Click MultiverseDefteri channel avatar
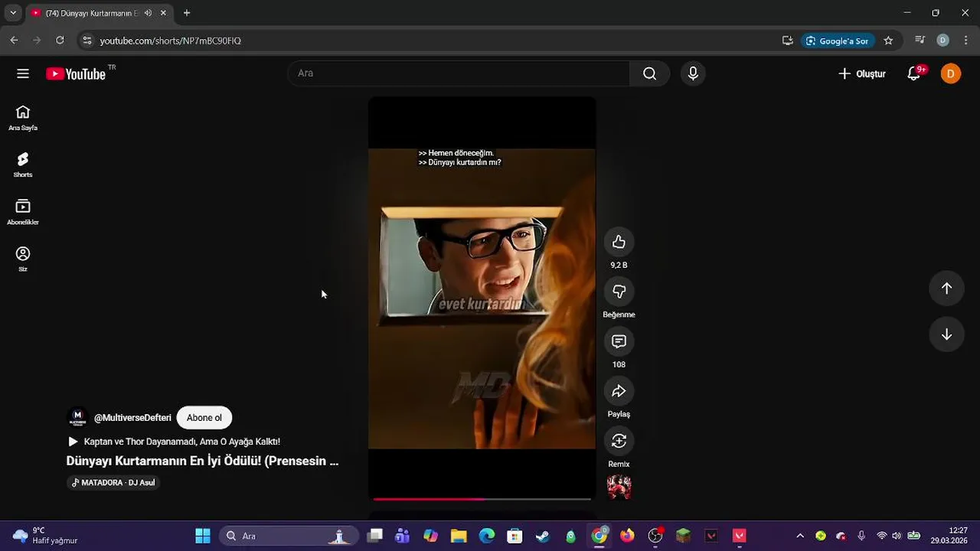The image size is (980, 551). tap(77, 418)
